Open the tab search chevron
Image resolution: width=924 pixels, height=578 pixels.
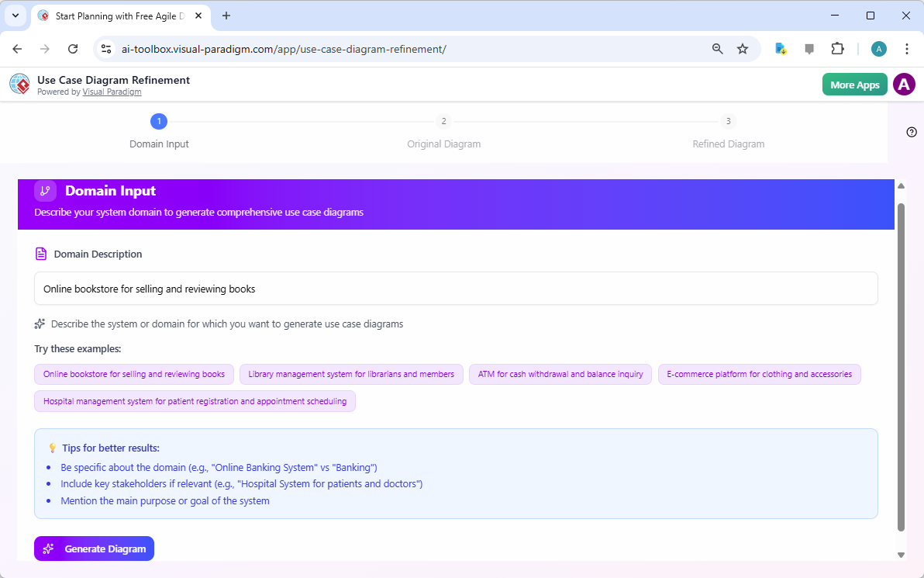point(15,16)
